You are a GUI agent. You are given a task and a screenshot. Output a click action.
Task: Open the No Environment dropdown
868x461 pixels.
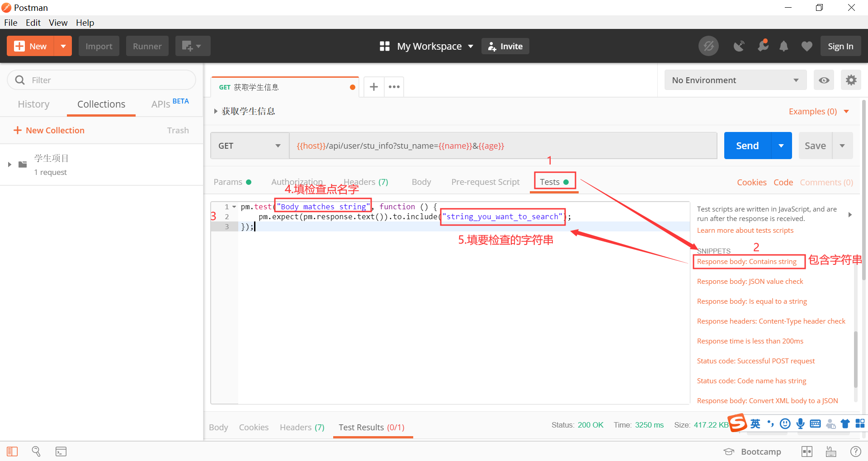(736, 80)
